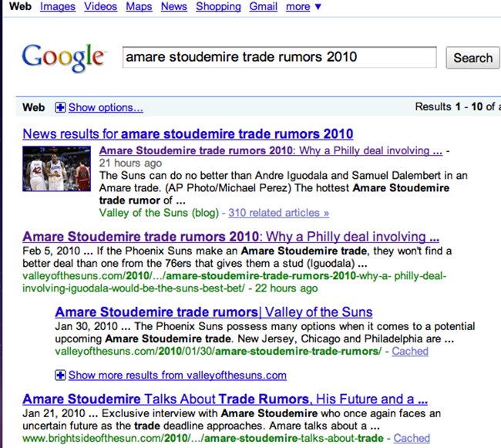
Task: Open Amare Stoudemire Talks About Trade Rumors result
Action: click(224, 399)
